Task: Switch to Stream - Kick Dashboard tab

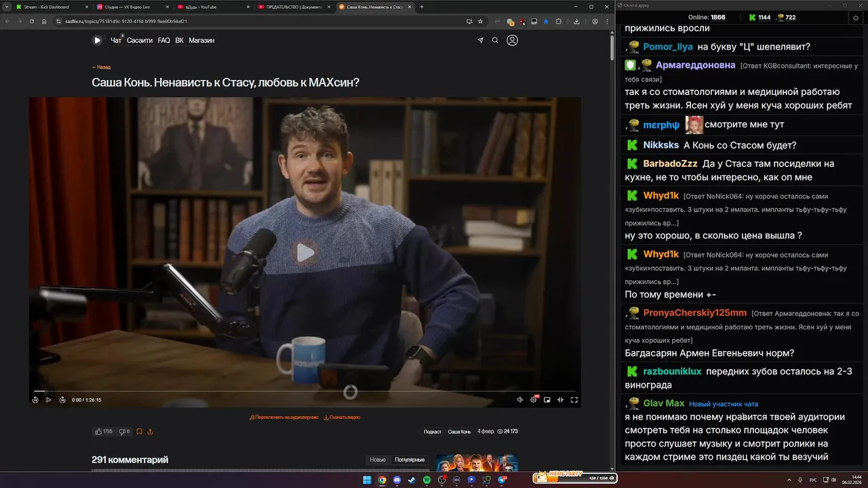Action: [x=51, y=7]
